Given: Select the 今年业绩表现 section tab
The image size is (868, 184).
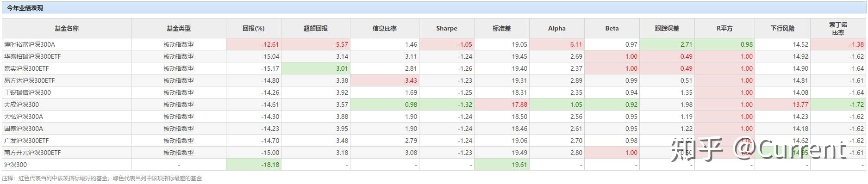Looking at the screenshot, I should pyautogui.click(x=25, y=8).
